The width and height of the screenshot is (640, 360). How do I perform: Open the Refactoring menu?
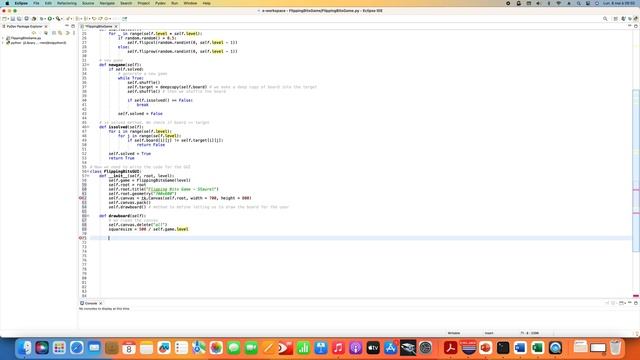pyautogui.click(x=67, y=3)
